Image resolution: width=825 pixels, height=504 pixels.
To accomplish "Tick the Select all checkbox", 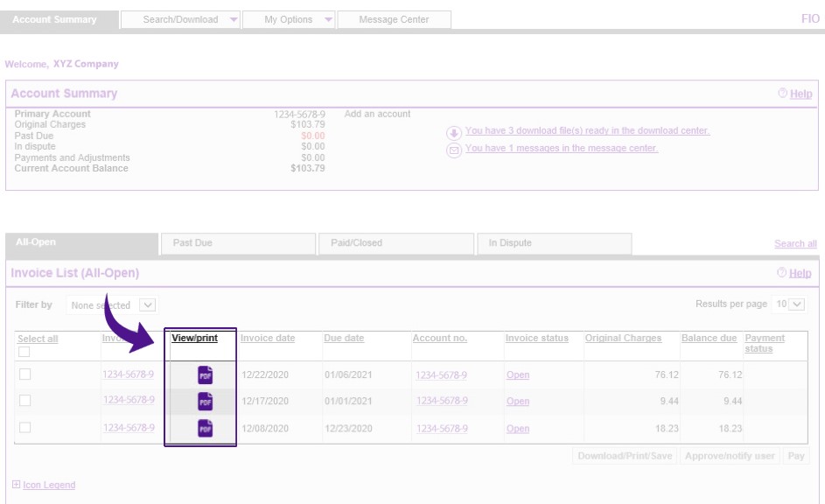I will pos(24,352).
